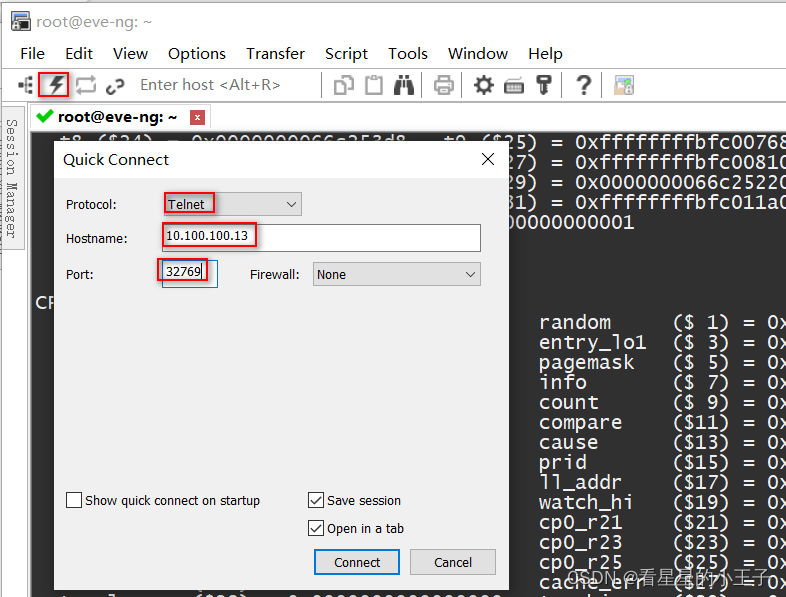The height and width of the screenshot is (597, 786).
Task: Click the question mark Help icon
Action: point(583,85)
